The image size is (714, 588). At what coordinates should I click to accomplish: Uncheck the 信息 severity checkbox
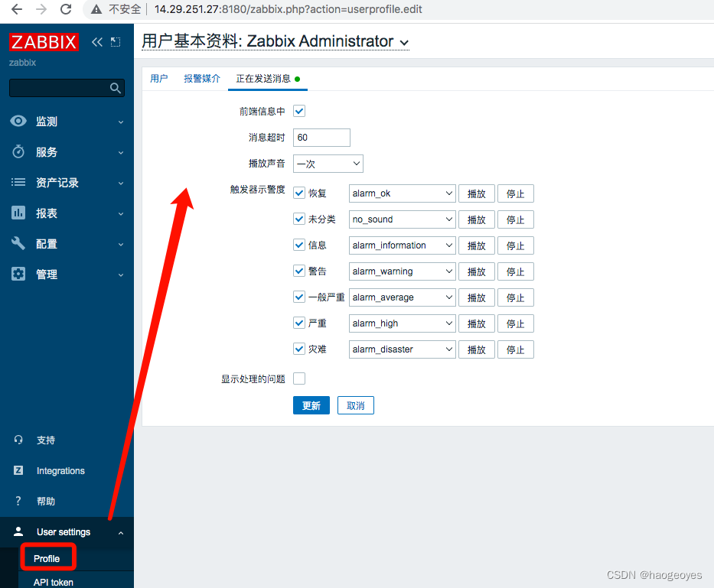[x=299, y=245]
